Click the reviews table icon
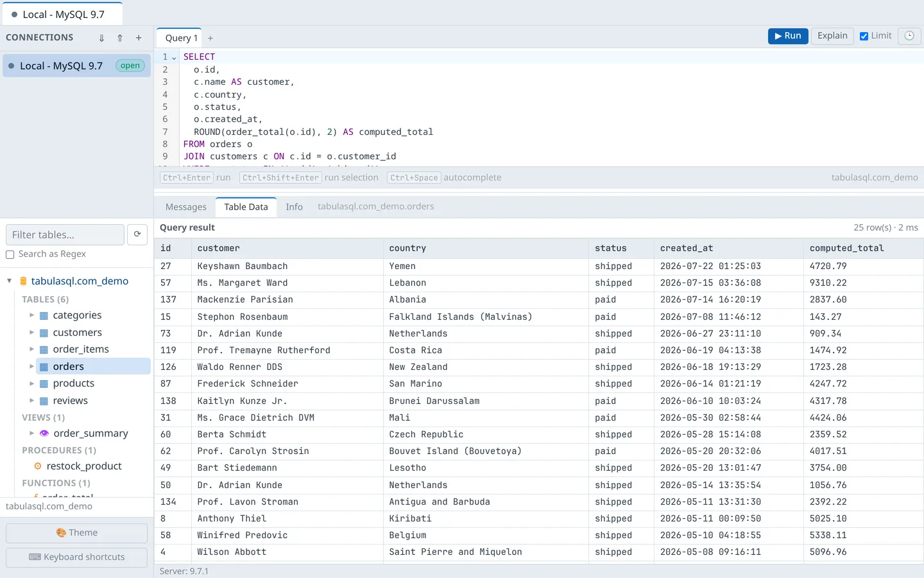 coord(44,401)
